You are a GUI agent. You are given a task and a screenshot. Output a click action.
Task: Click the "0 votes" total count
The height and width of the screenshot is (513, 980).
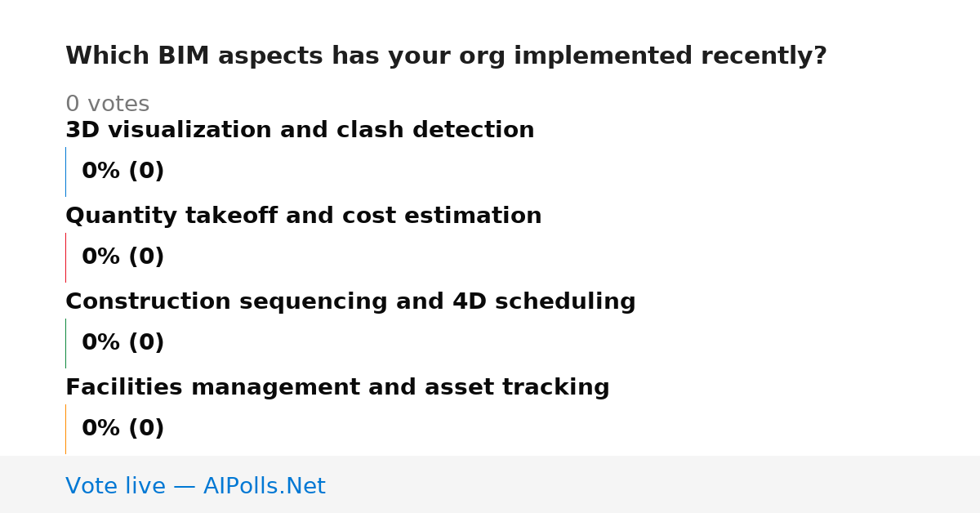(x=107, y=105)
